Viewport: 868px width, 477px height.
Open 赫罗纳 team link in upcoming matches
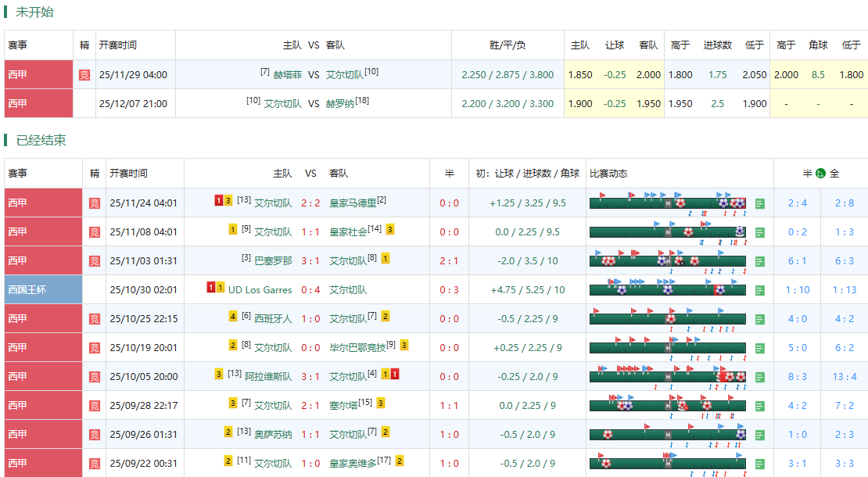click(x=339, y=104)
